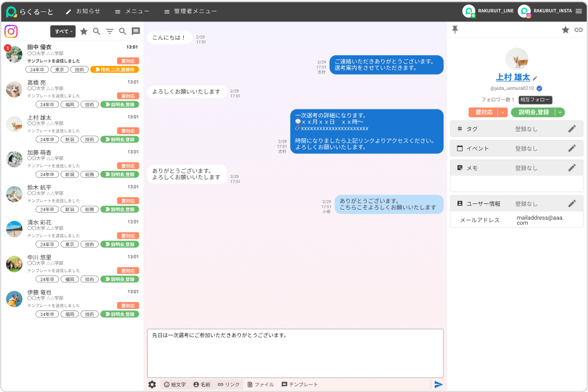This screenshot has width=588, height=392.
Task: Open the お知らせ menu in the top bar
Action: (x=82, y=11)
